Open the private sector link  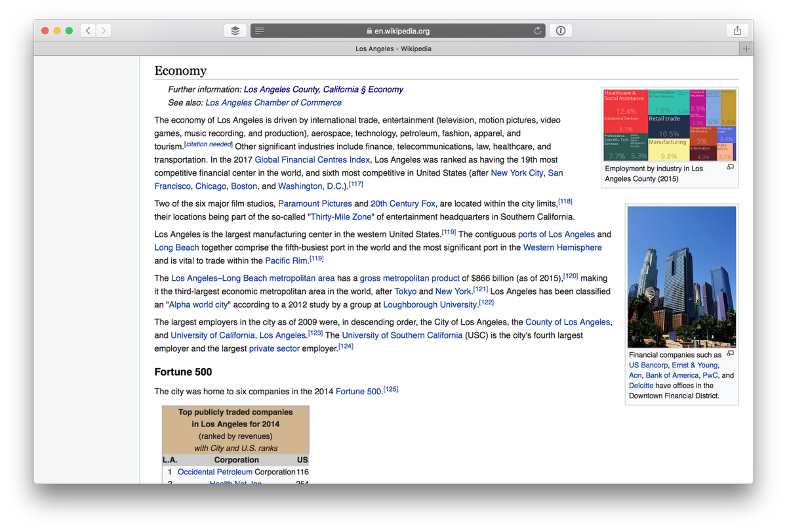coord(274,348)
